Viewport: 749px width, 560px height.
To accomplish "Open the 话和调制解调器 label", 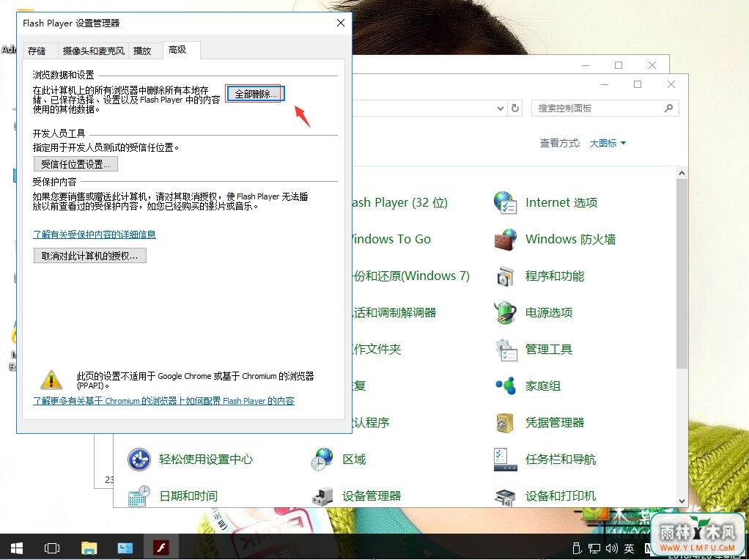I will 394,312.
